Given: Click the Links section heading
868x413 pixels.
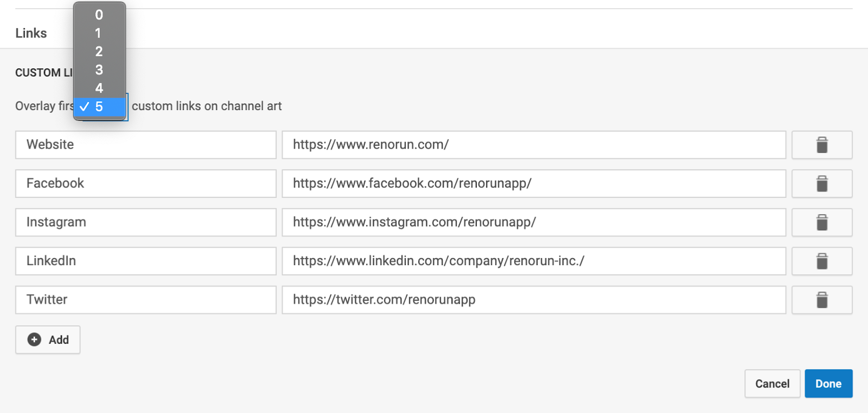Looking at the screenshot, I should click(31, 33).
